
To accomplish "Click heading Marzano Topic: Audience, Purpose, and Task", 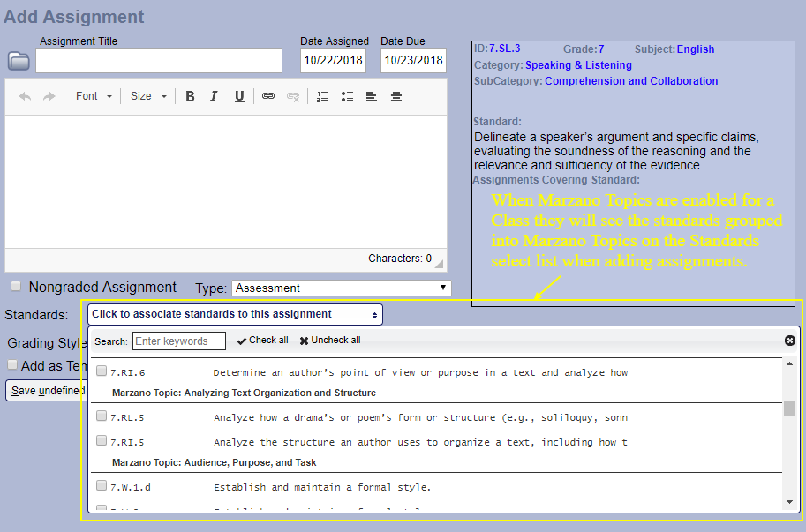I will (215, 462).
